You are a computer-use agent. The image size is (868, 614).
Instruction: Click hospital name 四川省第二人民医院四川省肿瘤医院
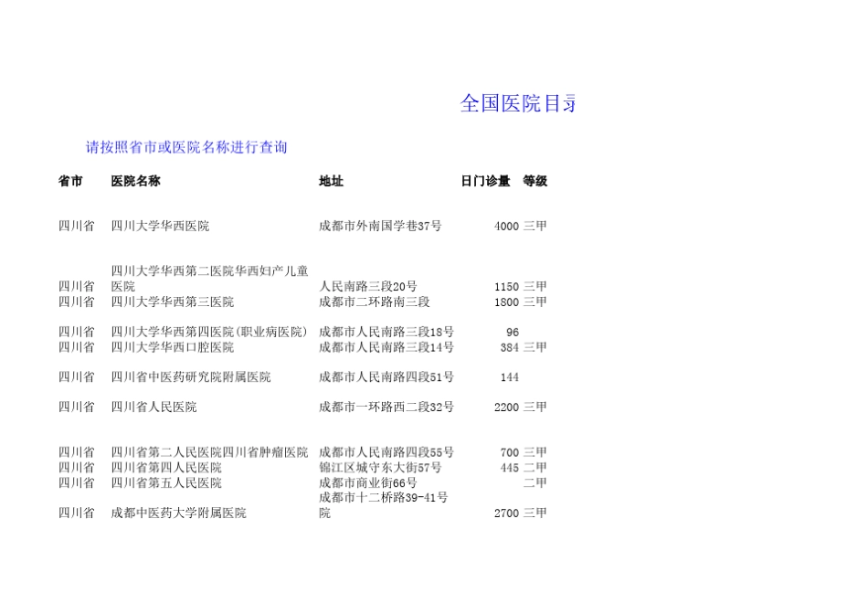click(x=209, y=452)
